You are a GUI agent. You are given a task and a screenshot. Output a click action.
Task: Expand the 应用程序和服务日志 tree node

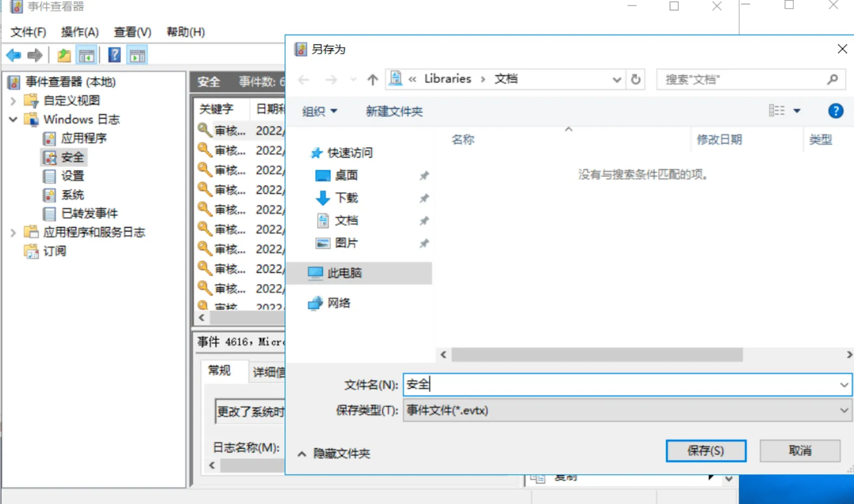[x=13, y=232]
